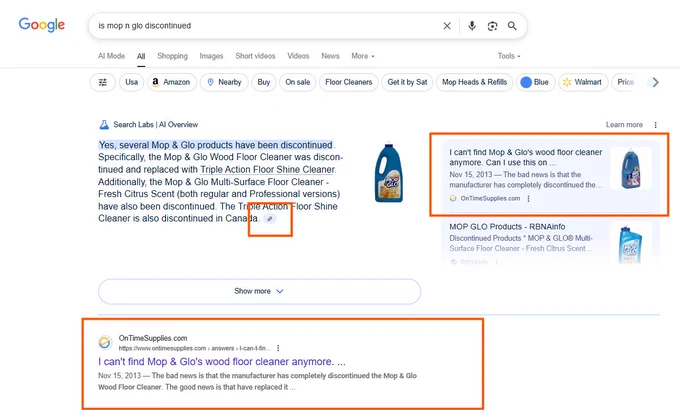
Task: Select the Walmart filter chip
Action: coord(583,82)
